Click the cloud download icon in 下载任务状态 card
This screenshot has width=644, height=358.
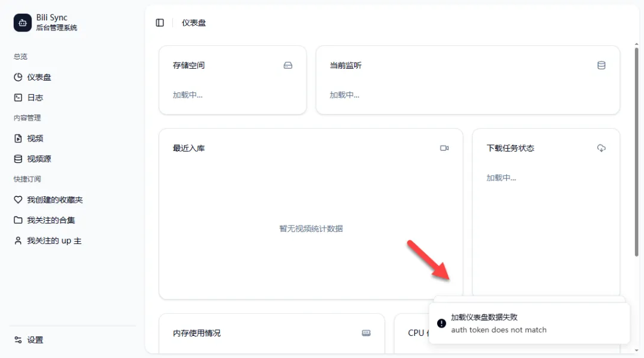coord(601,148)
